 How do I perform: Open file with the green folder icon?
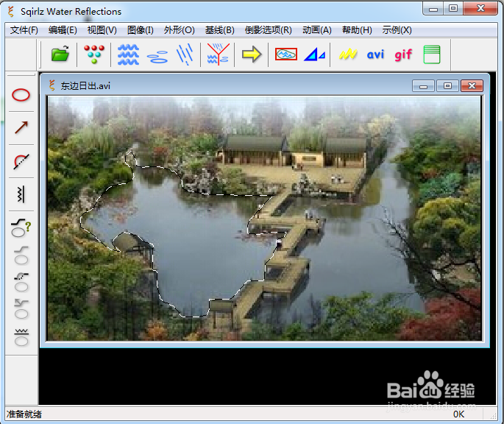click(60, 54)
